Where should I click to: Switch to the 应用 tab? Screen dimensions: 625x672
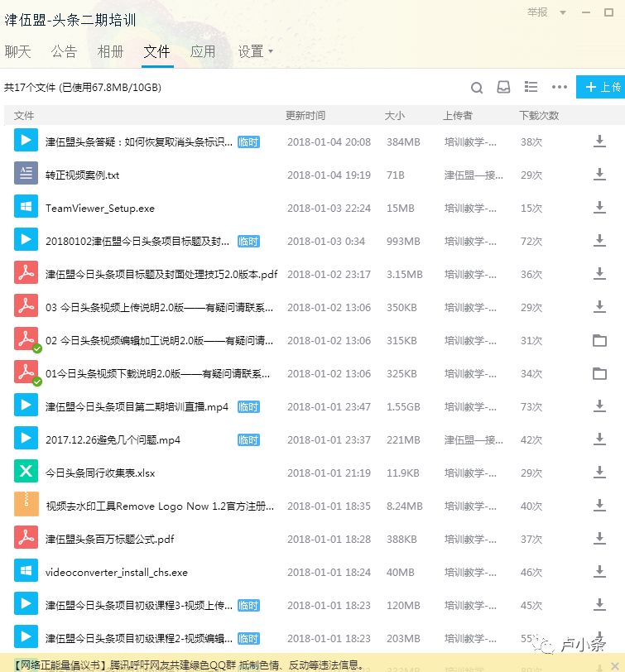(203, 52)
